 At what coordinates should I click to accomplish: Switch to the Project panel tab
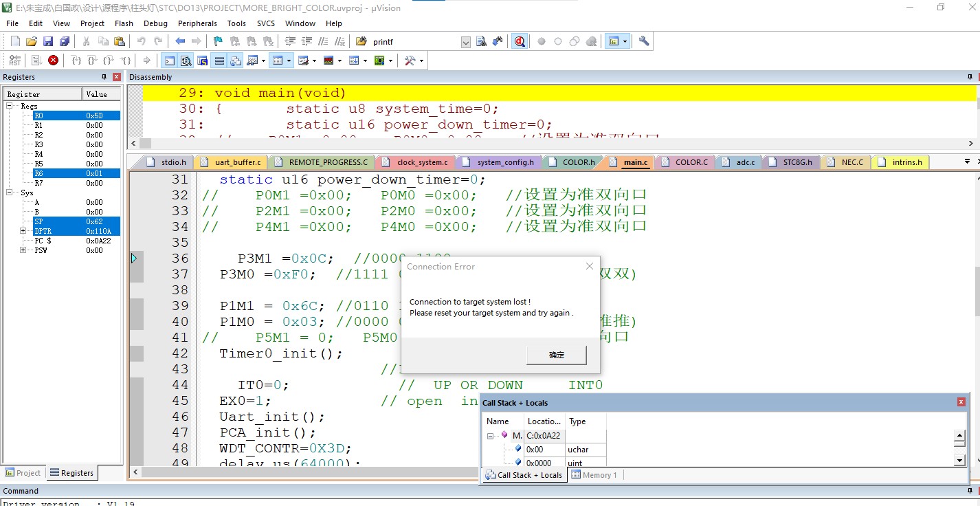tap(23, 473)
